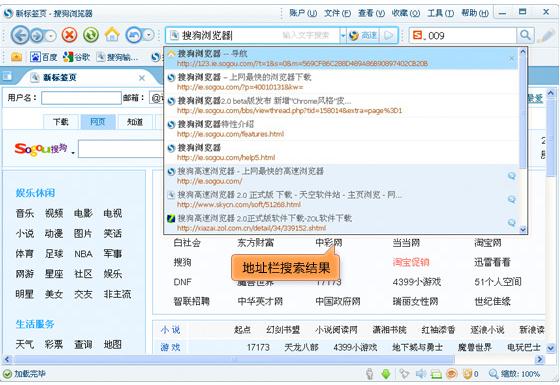
Task: Open the 文件 menu
Action: point(337,13)
